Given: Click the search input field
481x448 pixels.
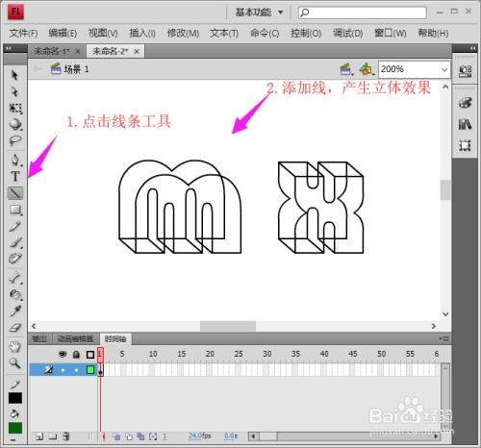Looking at the screenshot, I should [363, 12].
